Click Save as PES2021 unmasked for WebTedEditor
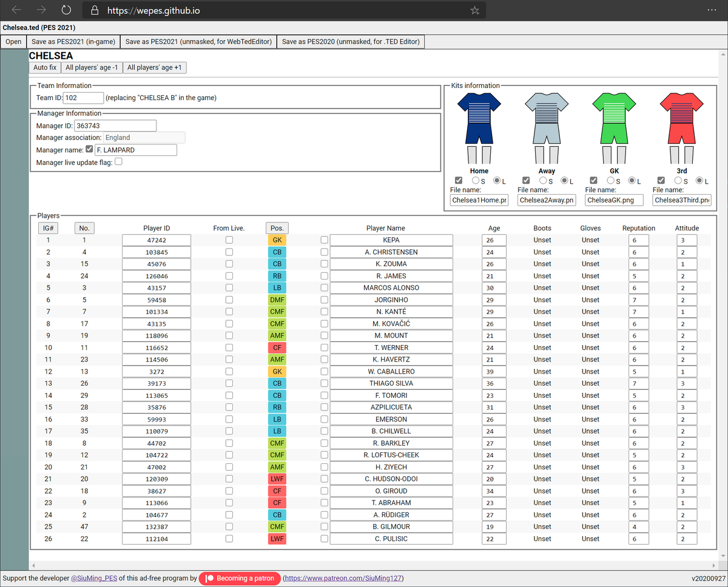Viewport: 728px width, 587px height. coord(198,42)
